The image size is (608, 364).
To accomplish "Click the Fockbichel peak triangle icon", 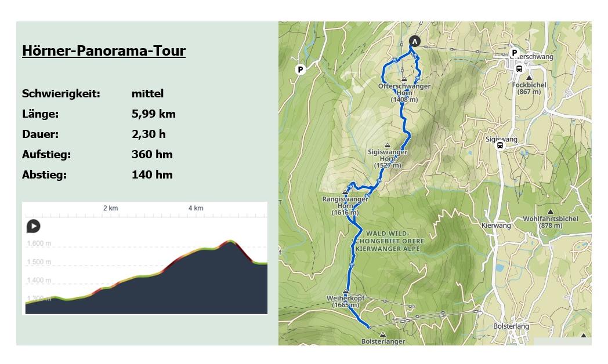I will point(529,78).
